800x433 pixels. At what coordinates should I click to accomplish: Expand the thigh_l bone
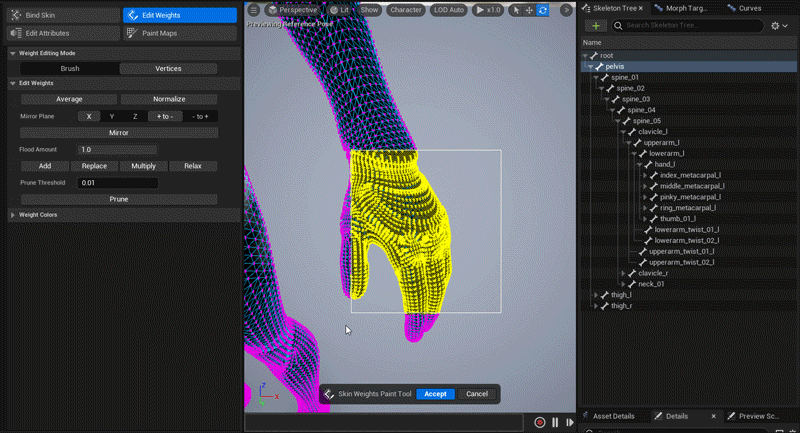click(595, 295)
